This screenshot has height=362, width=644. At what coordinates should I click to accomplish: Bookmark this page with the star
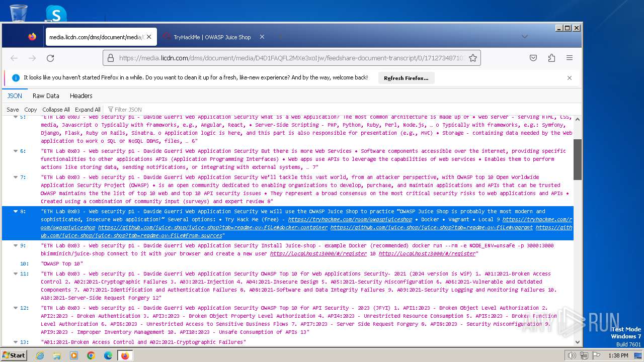[472, 58]
